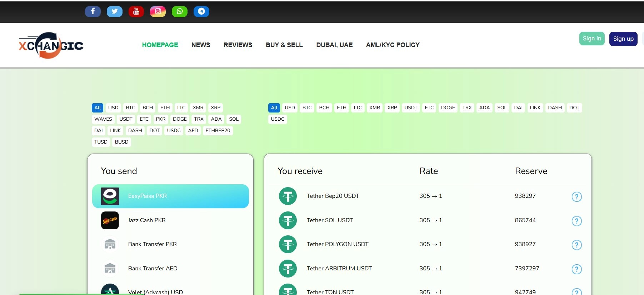Click the Xchangic logo

[51, 45]
